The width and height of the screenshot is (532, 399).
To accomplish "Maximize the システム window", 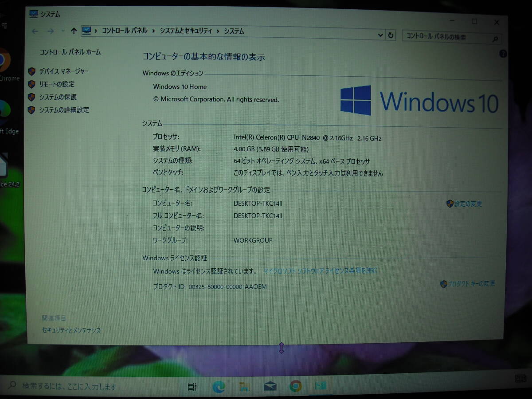I will [x=474, y=21].
